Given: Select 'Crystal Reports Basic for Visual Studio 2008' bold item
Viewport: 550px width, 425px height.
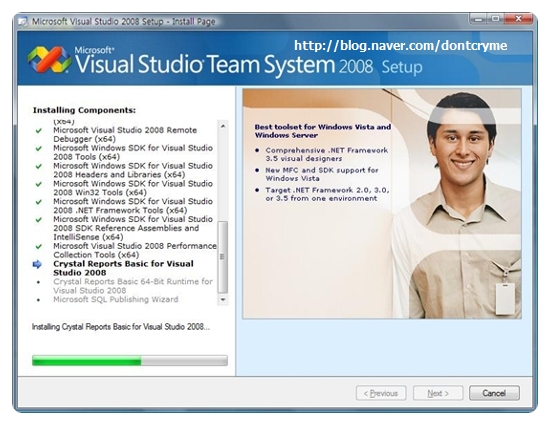Looking at the screenshot, I should click(x=123, y=268).
